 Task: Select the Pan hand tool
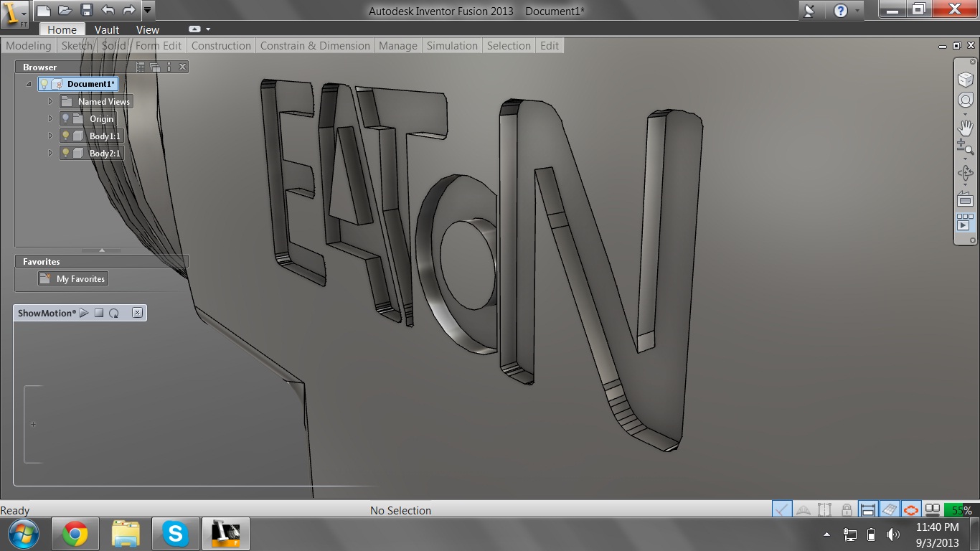pos(966,127)
